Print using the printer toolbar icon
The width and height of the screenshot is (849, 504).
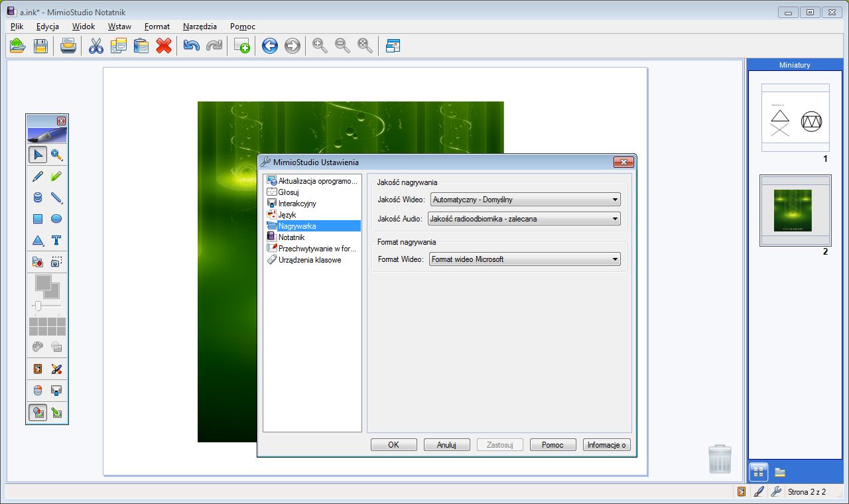coord(68,46)
